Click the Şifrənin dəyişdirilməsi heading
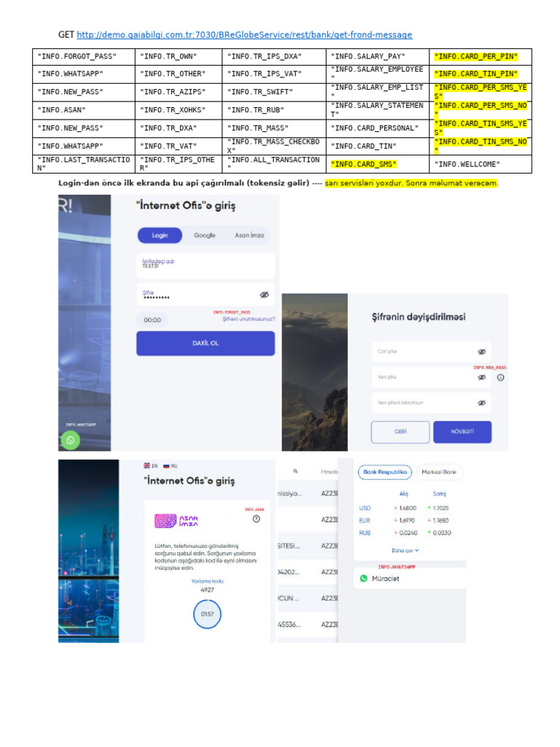The image size is (560, 747). coord(419,317)
